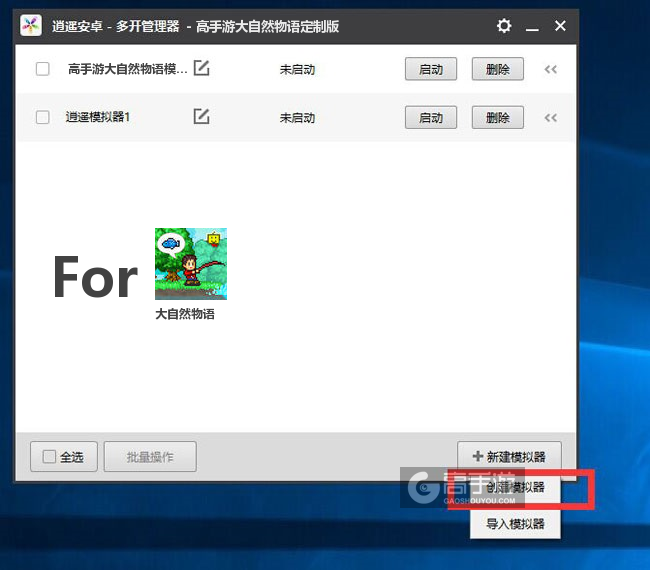Open the 新建模拟器 dropdown button
This screenshot has width=650, height=570.
[509, 457]
